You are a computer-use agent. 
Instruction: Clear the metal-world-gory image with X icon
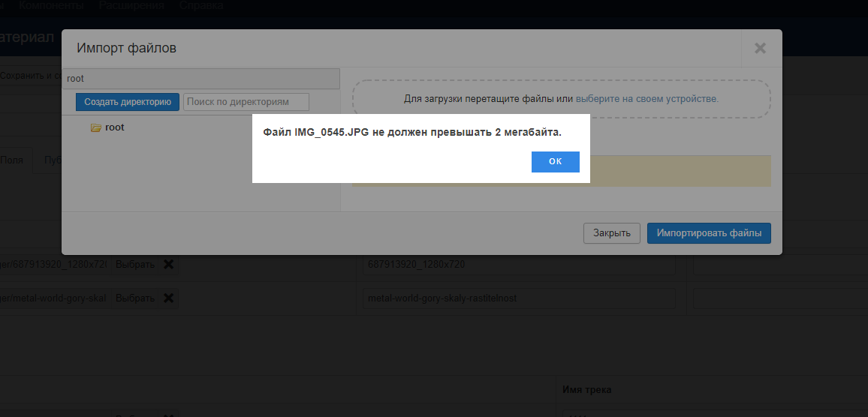[x=169, y=298]
